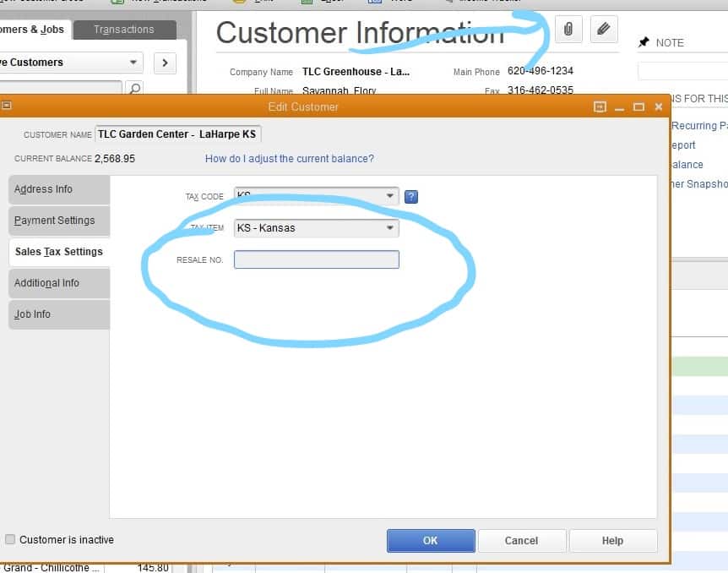
Task: Click the search magnifier icon in customer list
Action: point(134,88)
